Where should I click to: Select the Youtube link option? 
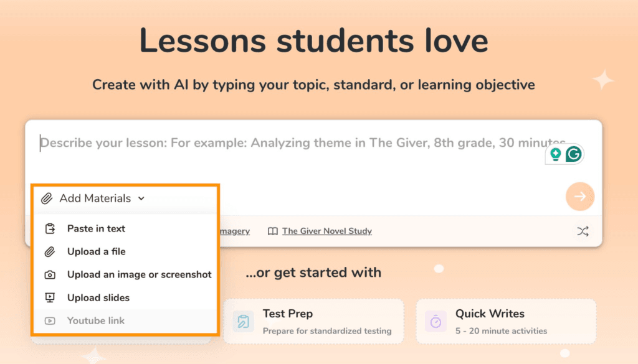pos(96,320)
